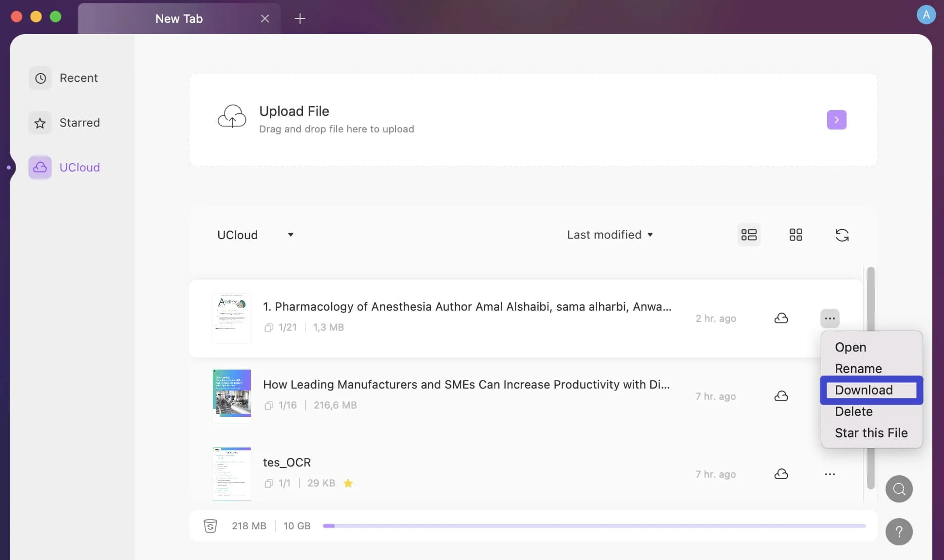Expand the Last modified sort dropdown
944x560 pixels.
coord(608,234)
